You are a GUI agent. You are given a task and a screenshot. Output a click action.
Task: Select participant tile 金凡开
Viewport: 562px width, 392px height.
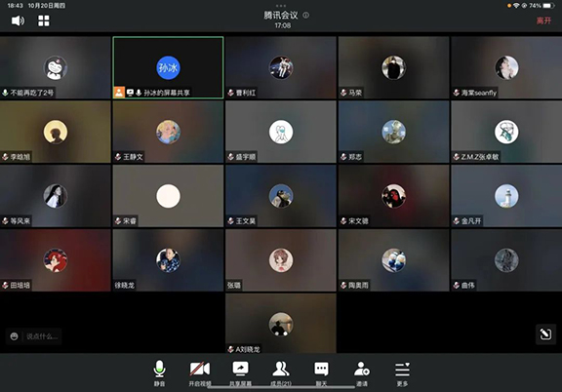pyautogui.click(x=506, y=196)
